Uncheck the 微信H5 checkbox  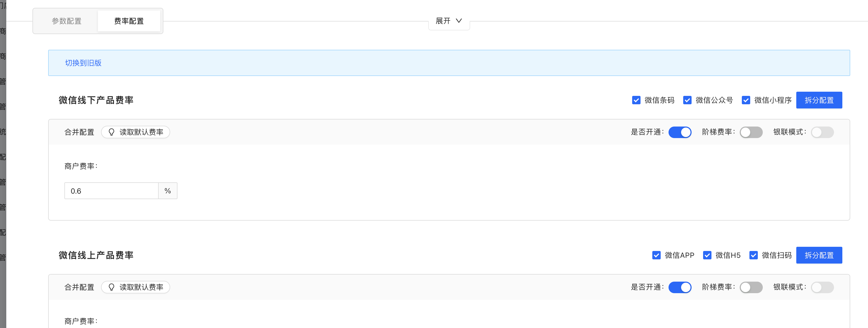pos(707,255)
